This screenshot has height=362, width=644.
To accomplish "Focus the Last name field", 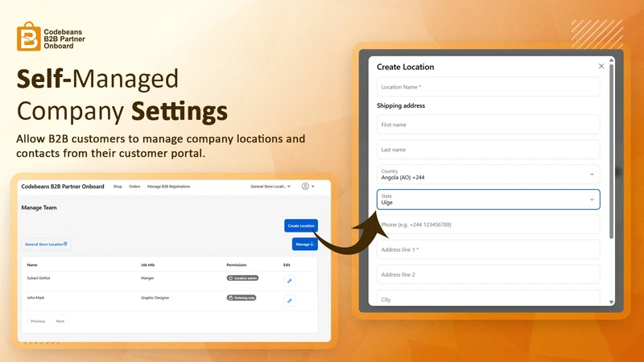I will point(489,150).
